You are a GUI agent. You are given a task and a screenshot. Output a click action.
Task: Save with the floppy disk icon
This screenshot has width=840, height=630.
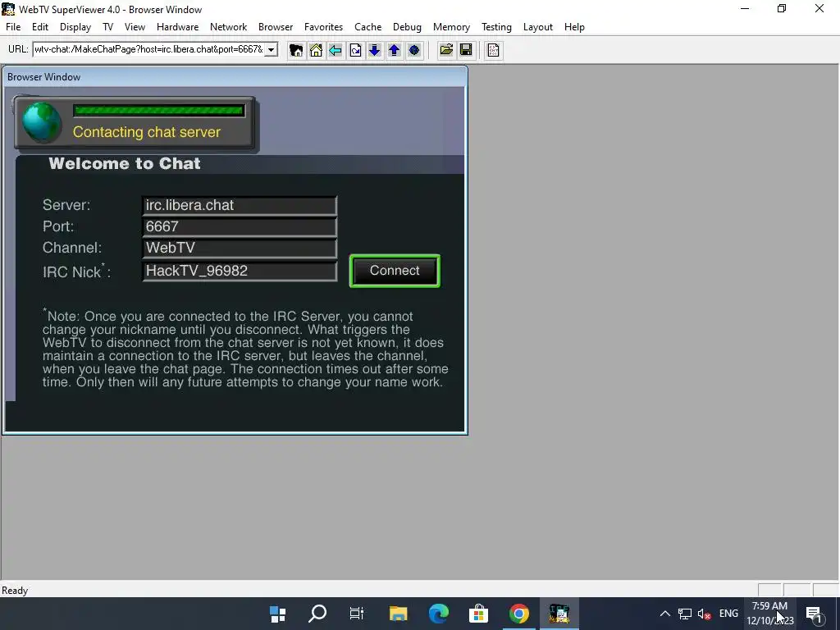click(466, 50)
